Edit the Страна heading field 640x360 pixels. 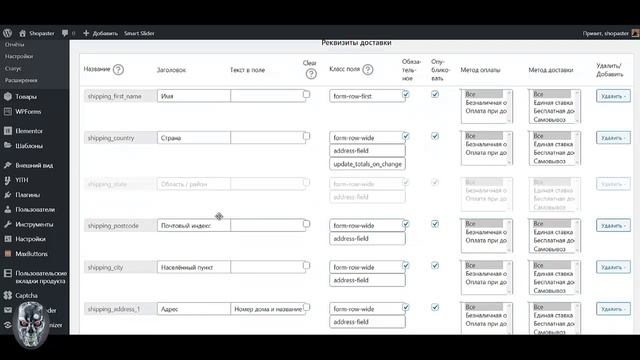point(194,138)
